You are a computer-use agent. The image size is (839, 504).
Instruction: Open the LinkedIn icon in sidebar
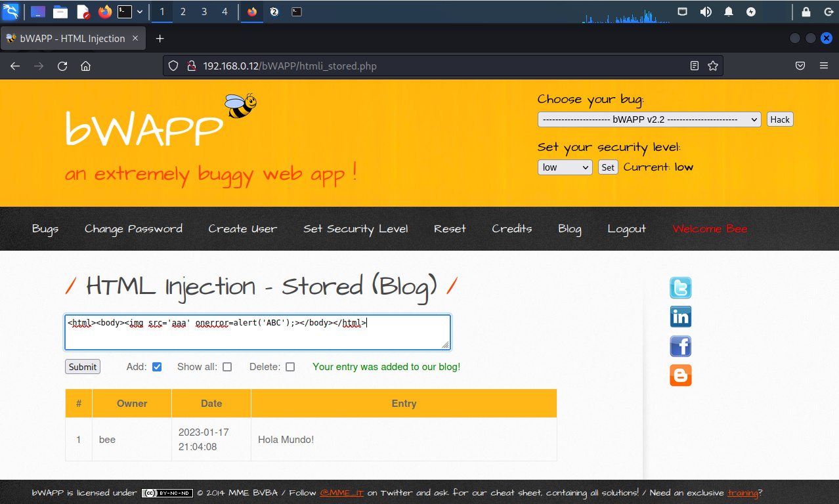coord(680,317)
